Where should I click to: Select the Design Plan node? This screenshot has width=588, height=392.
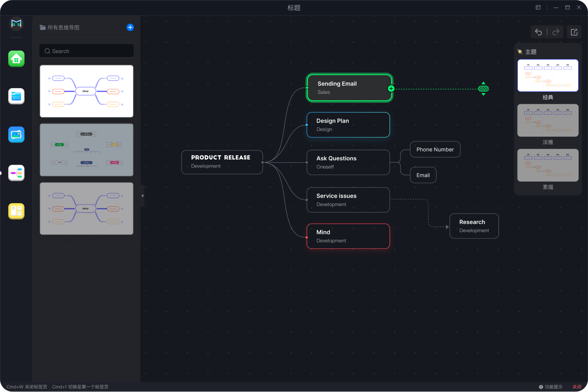pos(348,125)
